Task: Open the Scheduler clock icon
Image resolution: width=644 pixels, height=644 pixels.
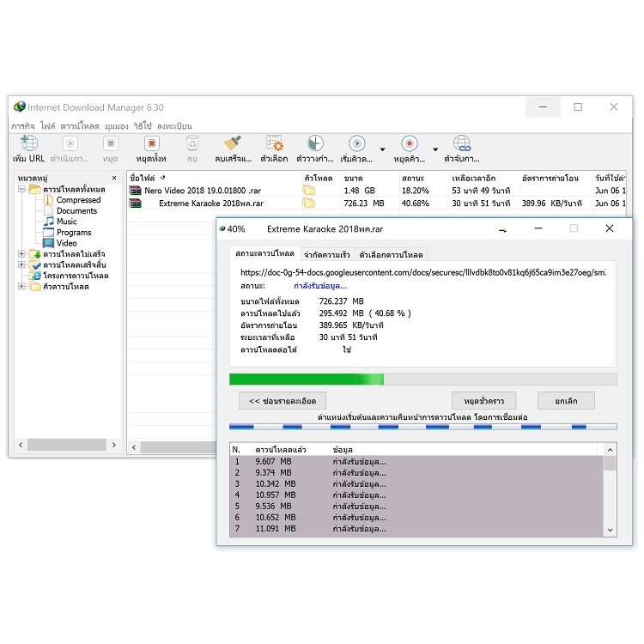Action: 315,143
